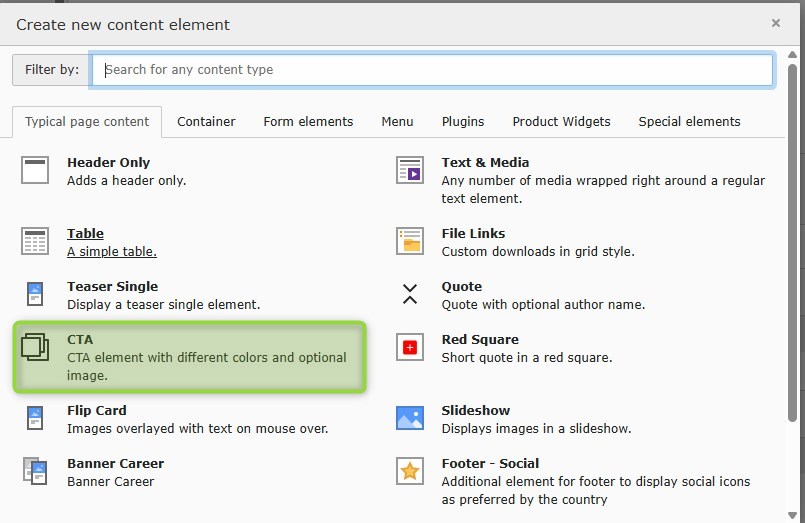Focus the content type search field
The height and width of the screenshot is (523, 805).
tap(432, 70)
